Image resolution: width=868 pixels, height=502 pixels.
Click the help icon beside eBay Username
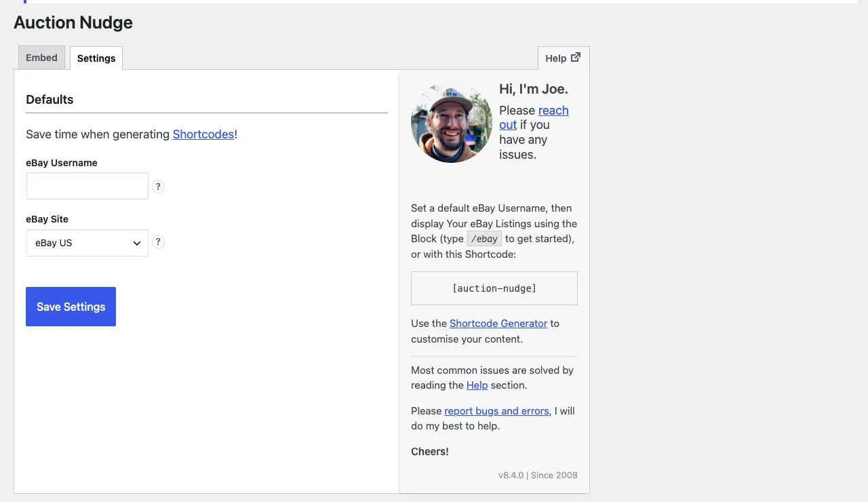[x=158, y=187]
